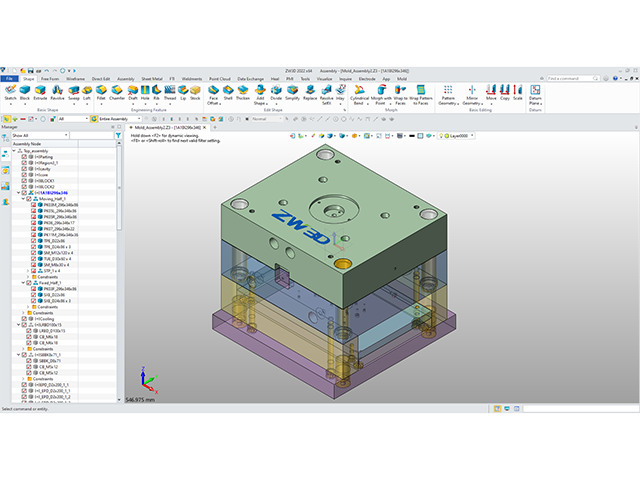Screen dimensions: 640x480
Task: Select the Revolve tool
Action: click(57, 93)
